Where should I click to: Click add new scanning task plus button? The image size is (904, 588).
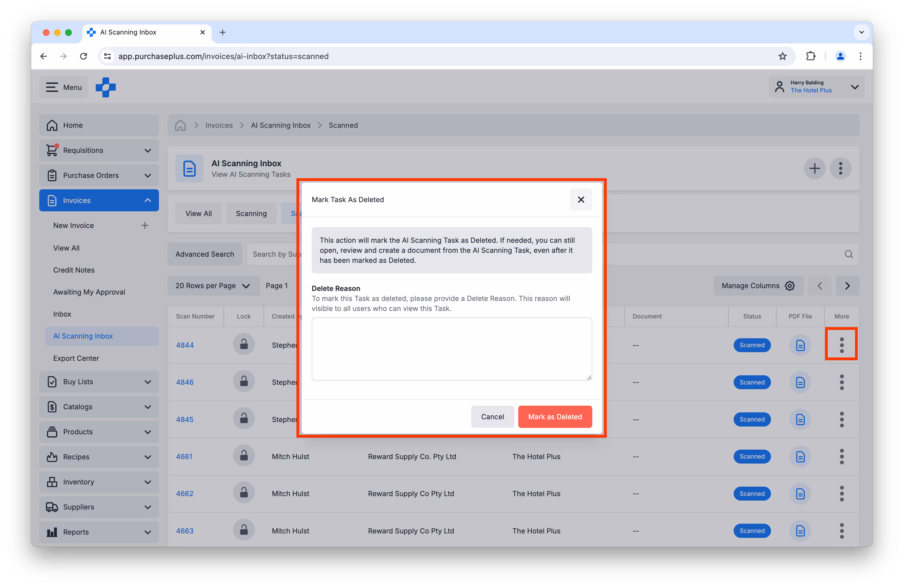pyautogui.click(x=814, y=168)
